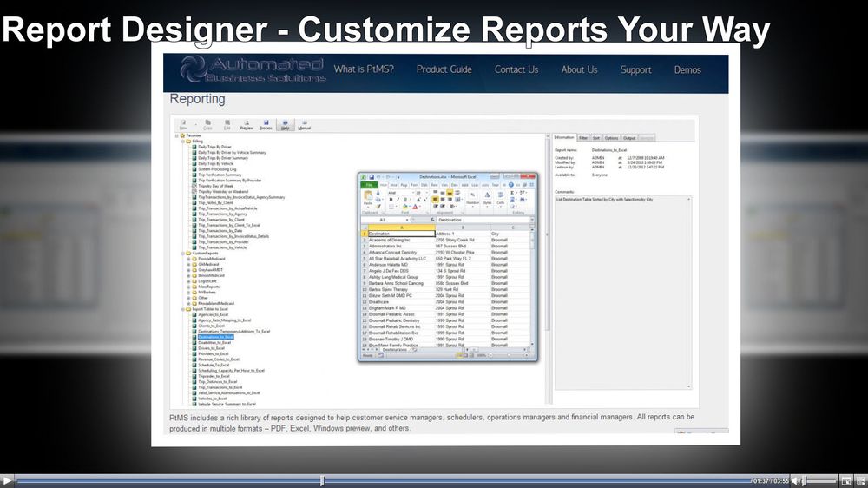Click inside the Comments text box
868x488 pixels.
tap(623, 293)
